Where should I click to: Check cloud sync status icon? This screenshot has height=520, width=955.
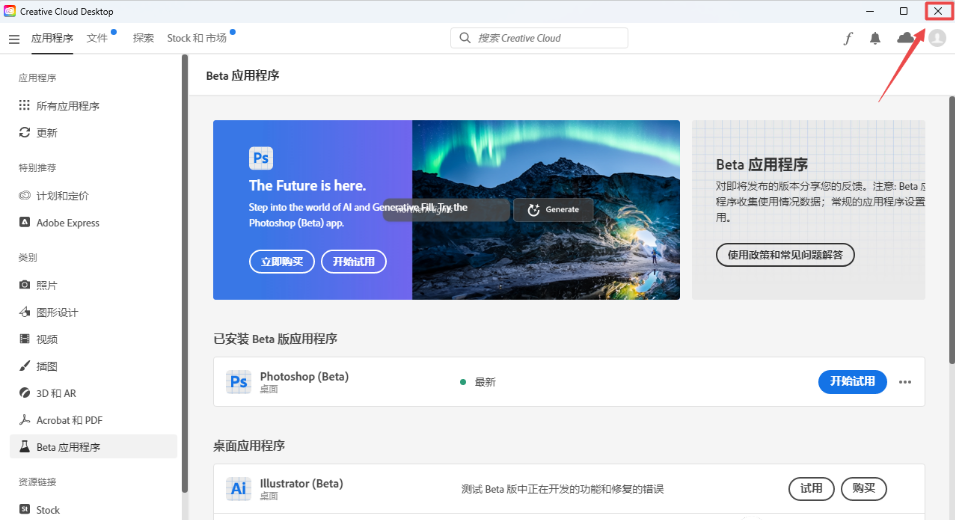(x=906, y=38)
